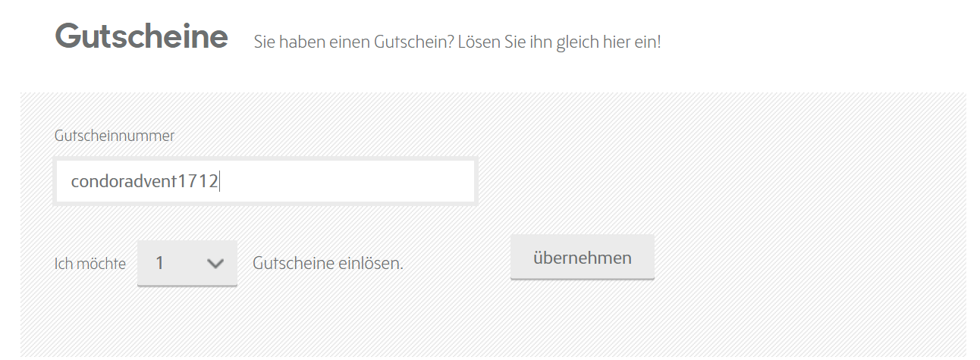This screenshot has height=360, width=980.
Task: Choose how many Gutscheine to redeem
Action: coord(187,263)
